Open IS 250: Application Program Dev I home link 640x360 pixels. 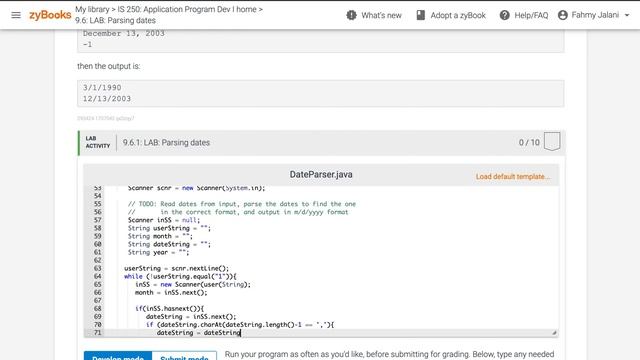tap(187, 9)
